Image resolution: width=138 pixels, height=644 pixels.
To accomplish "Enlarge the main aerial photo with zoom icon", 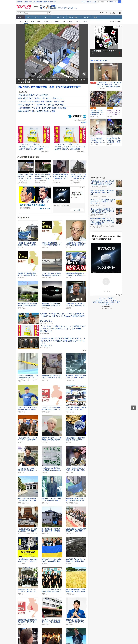I will pos(84,74).
